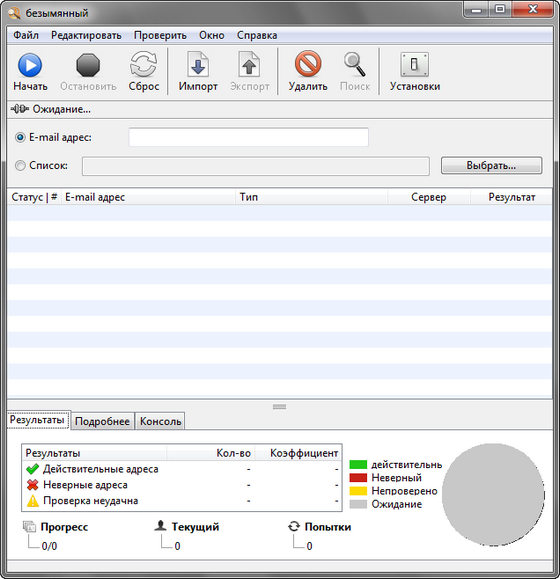560x579 pixels.
Task: Click the Импорт import icon
Action: (198, 65)
